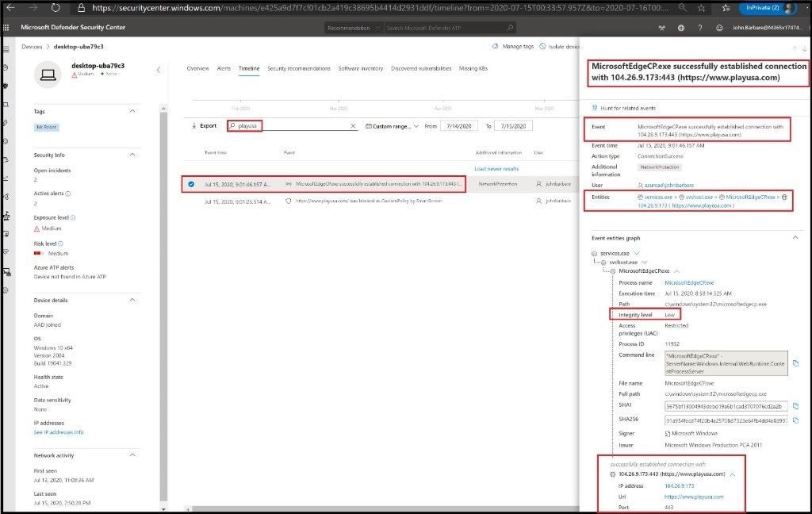Open the InPrivate profile button
This screenshot has height=514, width=812.
pyautogui.click(x=768, y=8)
